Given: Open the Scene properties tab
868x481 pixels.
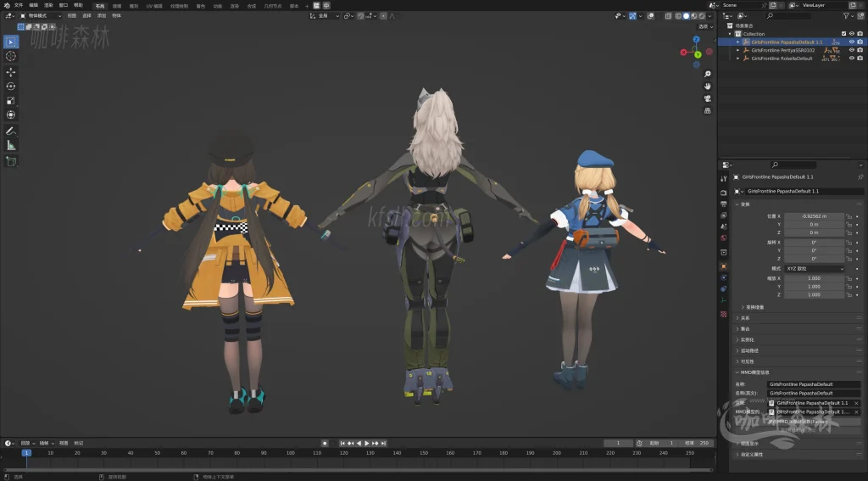Looking at the screenshot, I should [724, 227].
